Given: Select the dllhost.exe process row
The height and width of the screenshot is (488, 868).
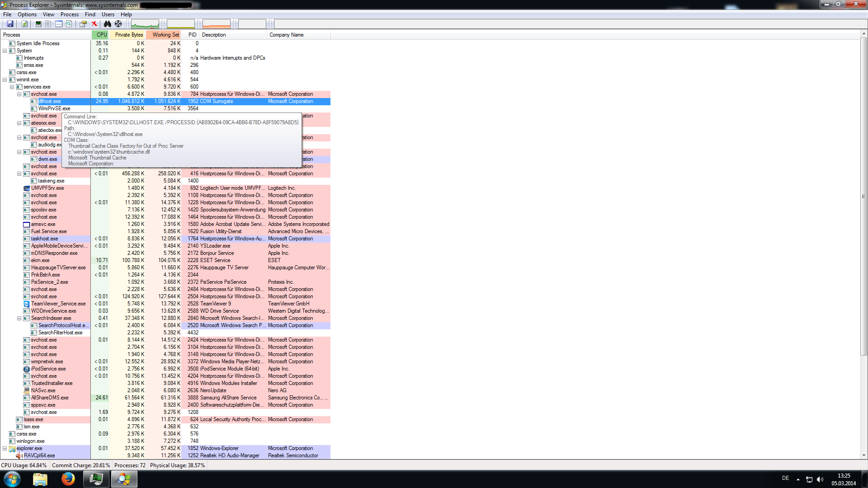Looking at the screenshot, I should tap(165, 101).
